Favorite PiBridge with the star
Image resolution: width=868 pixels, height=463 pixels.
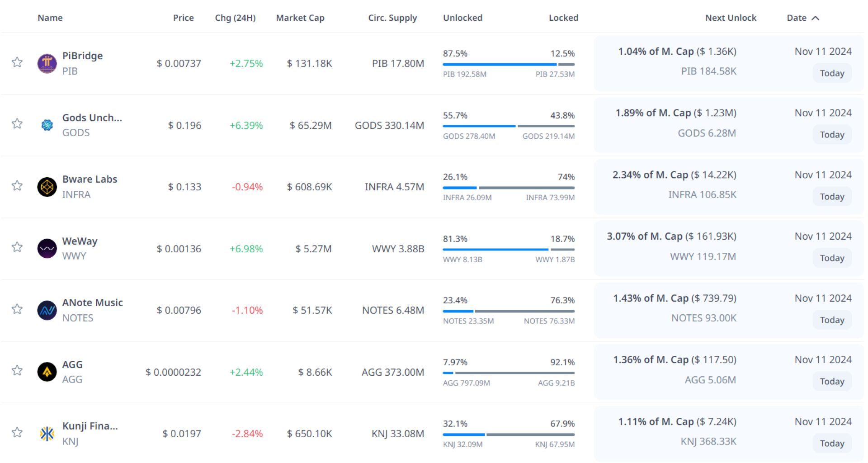point(17,62)
